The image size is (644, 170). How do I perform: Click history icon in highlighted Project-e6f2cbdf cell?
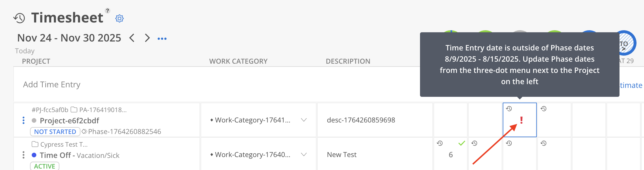[x=509, y=109]
